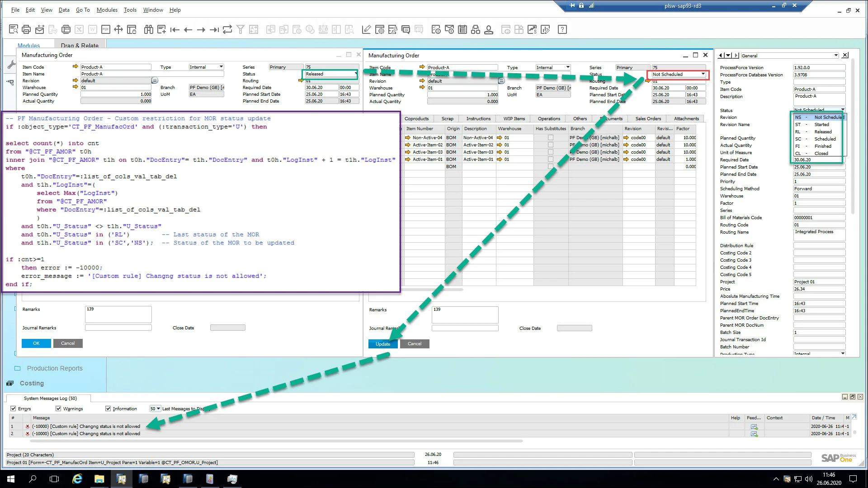Viewport: 868px width, 488px height.
Task: Open the Filter Table toolbar icon
Action: pyautogui.click(x=240, y=29)
